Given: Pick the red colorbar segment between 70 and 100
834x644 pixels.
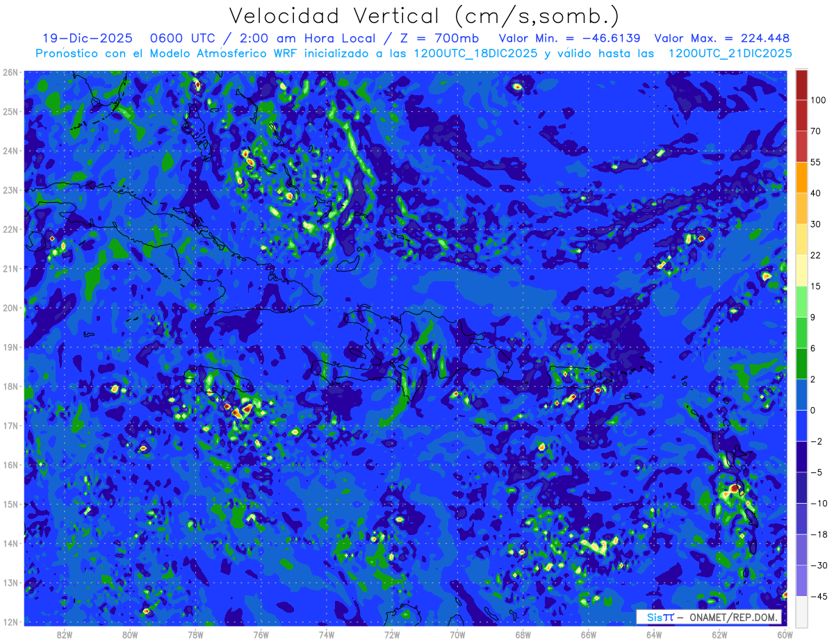Looking at the screenshot, I should click(801, 115).
